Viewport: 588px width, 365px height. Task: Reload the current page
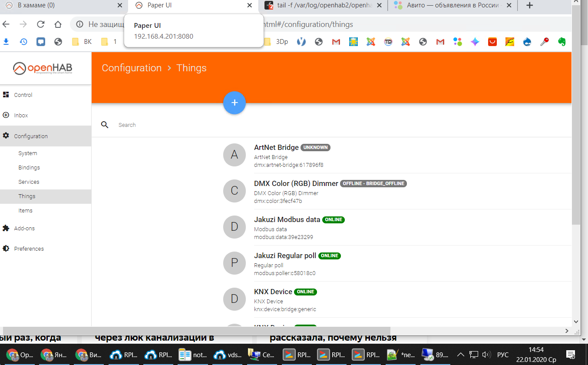(x=40, y=24)
